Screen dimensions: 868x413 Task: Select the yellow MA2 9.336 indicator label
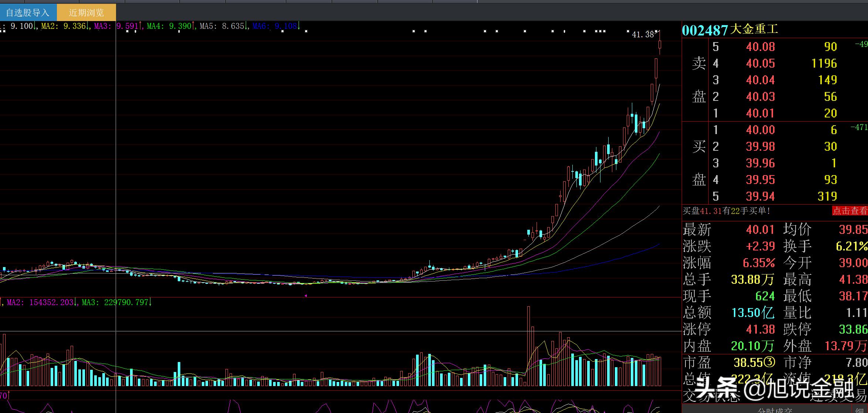click(x=64, y=26)
